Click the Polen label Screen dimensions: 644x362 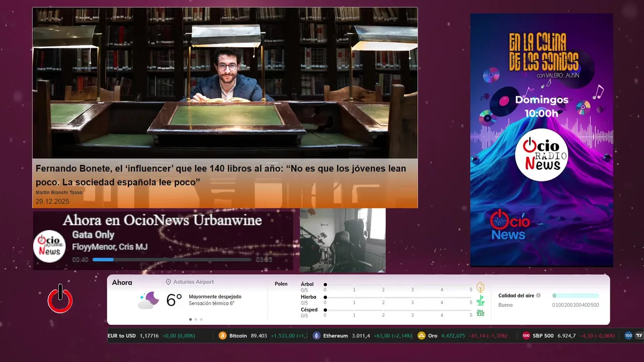coord(281,284)
